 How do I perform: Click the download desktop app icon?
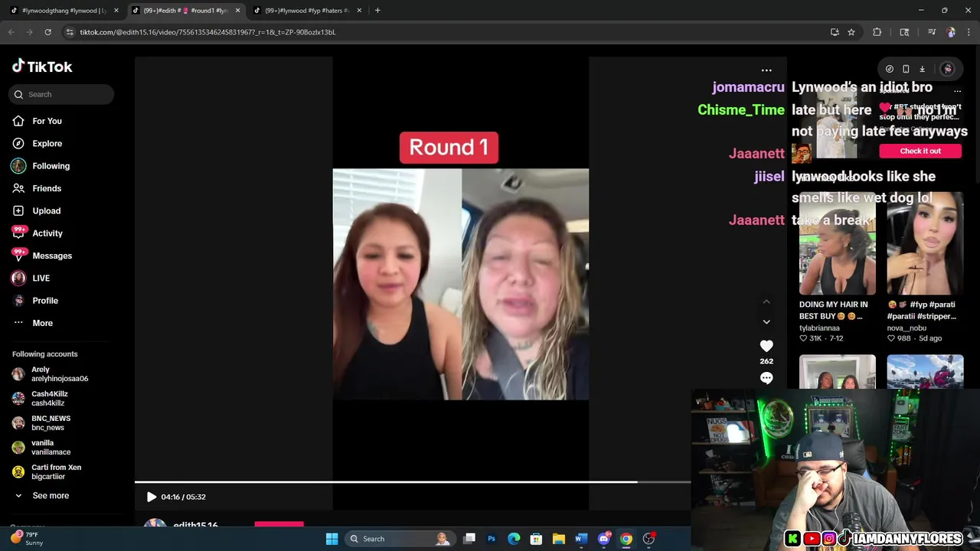pos(922,69)
